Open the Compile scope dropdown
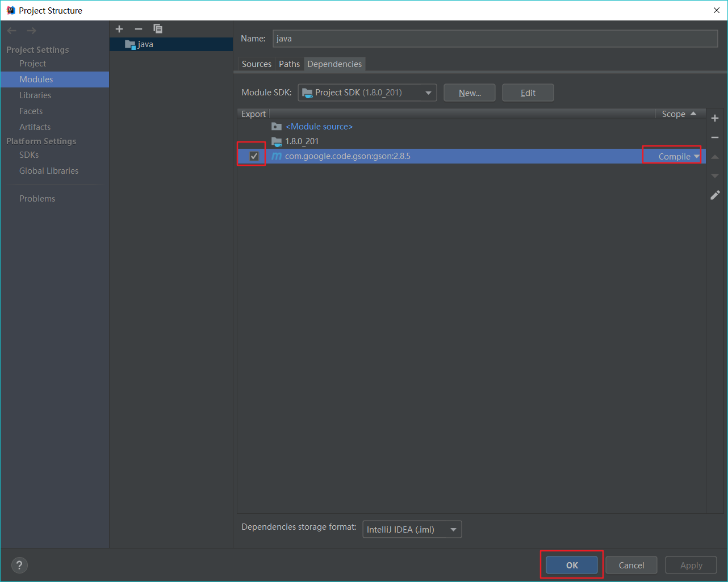 click(679, 157)
